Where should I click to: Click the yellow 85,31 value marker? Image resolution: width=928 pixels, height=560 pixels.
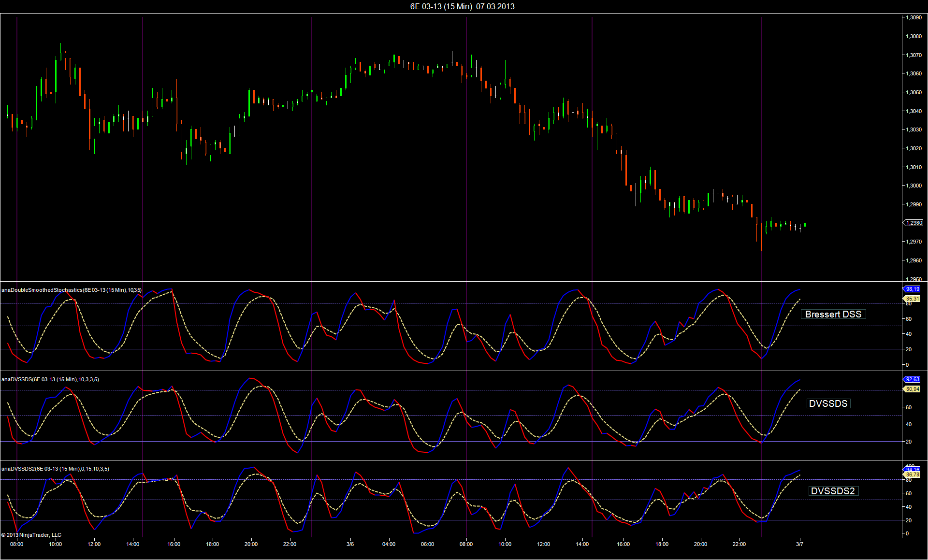pos(912,299)
